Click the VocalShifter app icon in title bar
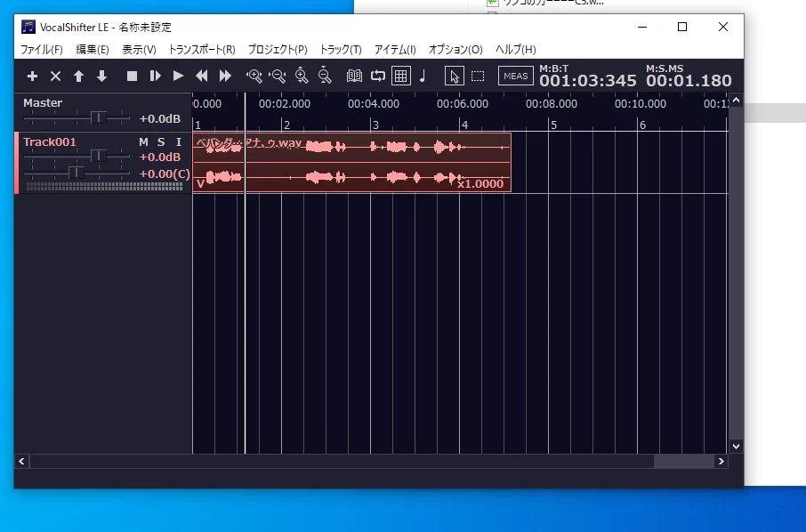This screenshot has height=532, width=806. pos(28,27)
